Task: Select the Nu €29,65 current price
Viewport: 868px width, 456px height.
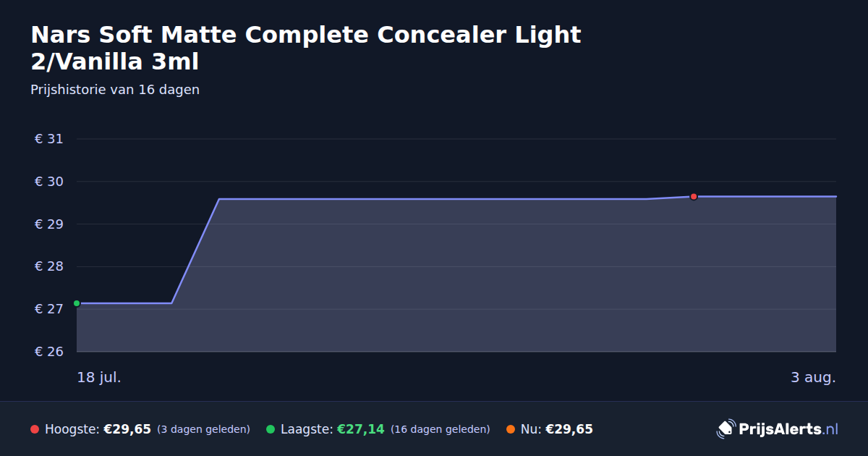Action: [569, 429]
